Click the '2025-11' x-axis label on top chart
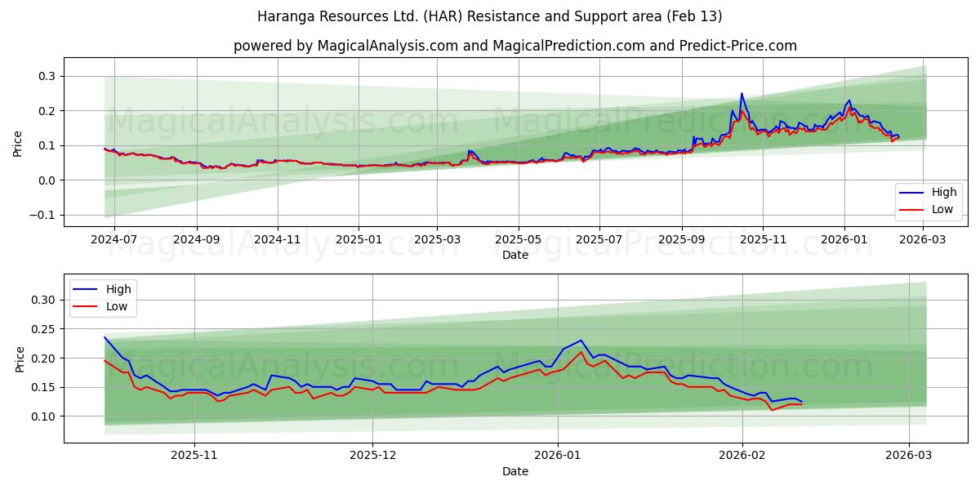The image size is (980, 490). (763, 239)
